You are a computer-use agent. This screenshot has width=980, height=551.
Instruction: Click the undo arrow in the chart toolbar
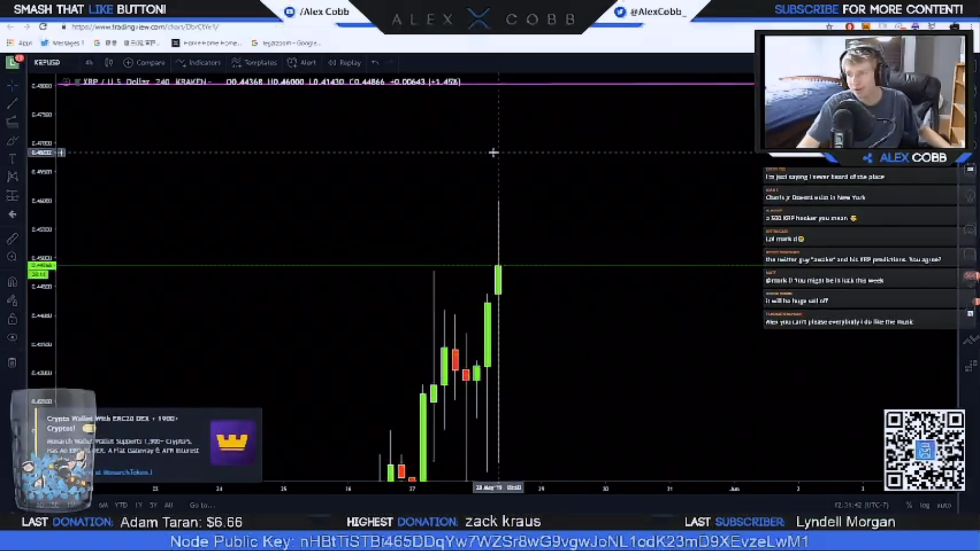click(x=376, y=62)
